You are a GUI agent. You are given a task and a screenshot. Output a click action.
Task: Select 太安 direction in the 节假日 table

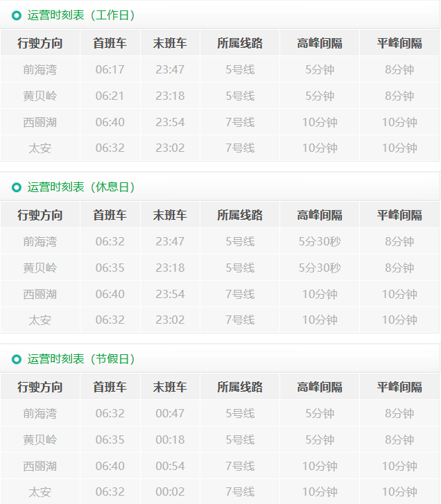[x=40, y=492]
